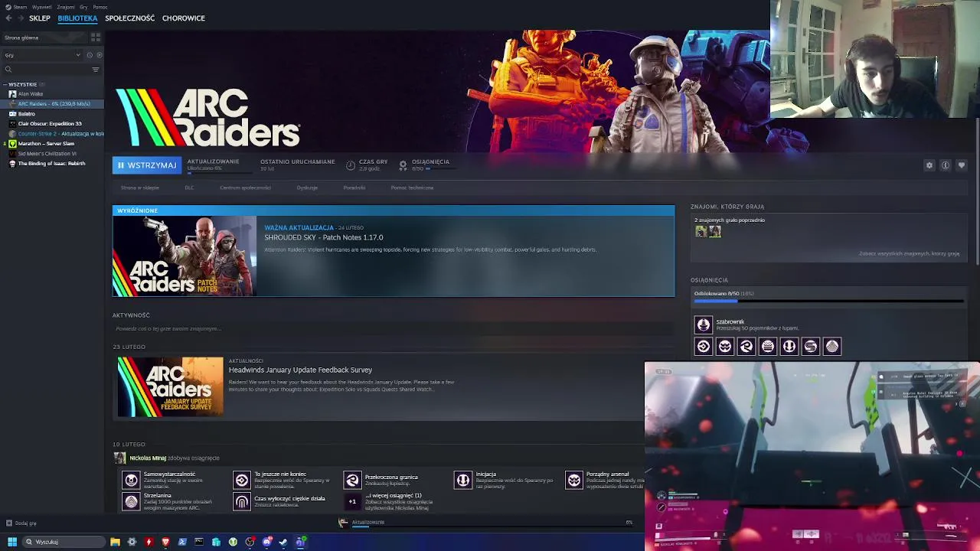Open Discord from the taskbar
The height and width of the screenshot is (551, 980).
(x=266, y=542)
